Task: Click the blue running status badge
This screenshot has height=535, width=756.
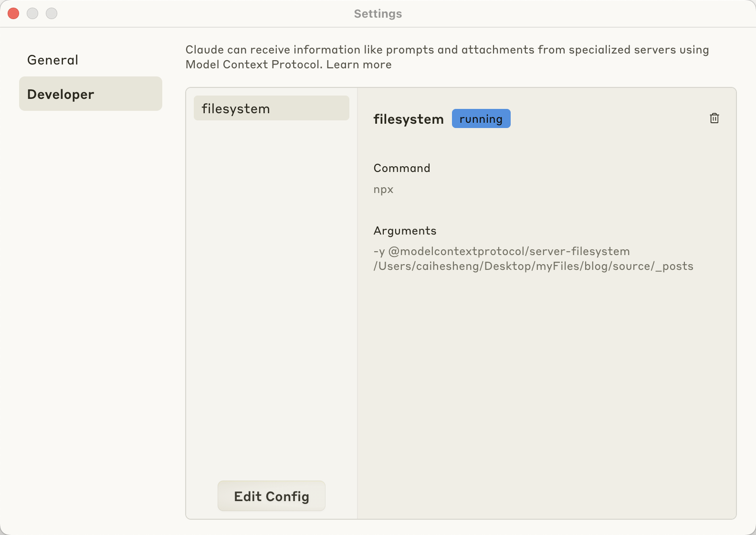Action: [481, 119]
